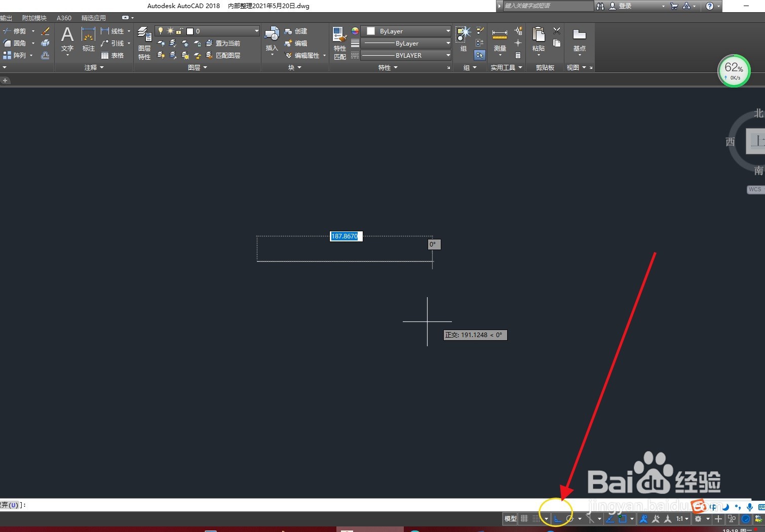The width and height of the screenshot is (765, 532).
Task: Open the ByLayer color dropdown
Action: (448, 31)
